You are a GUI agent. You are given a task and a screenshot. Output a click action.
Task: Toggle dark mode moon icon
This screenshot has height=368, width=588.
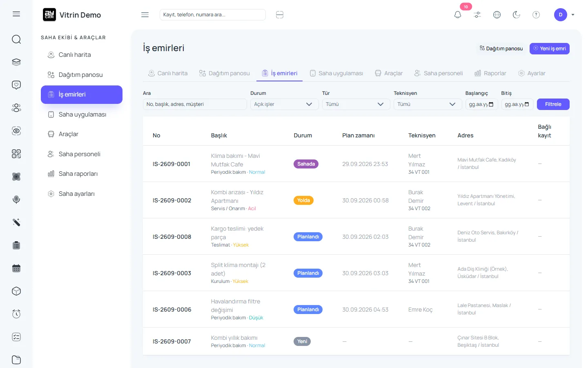[517, 15]
